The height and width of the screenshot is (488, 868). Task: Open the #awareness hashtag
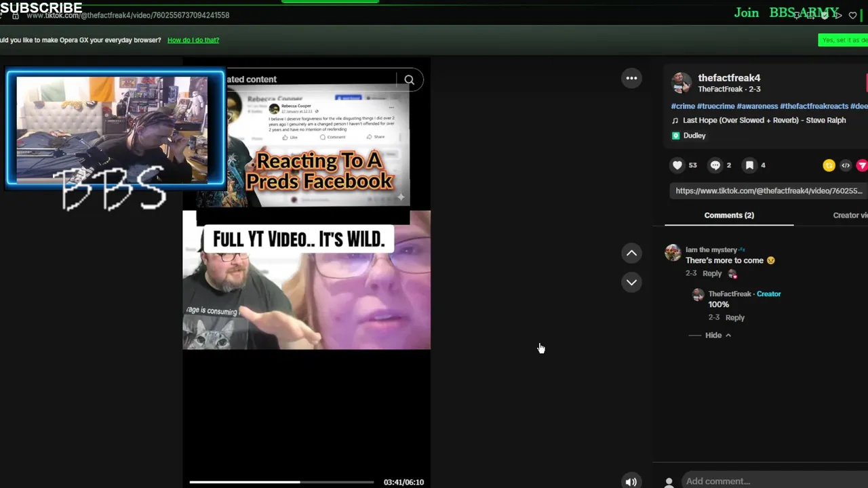[757, 106]
